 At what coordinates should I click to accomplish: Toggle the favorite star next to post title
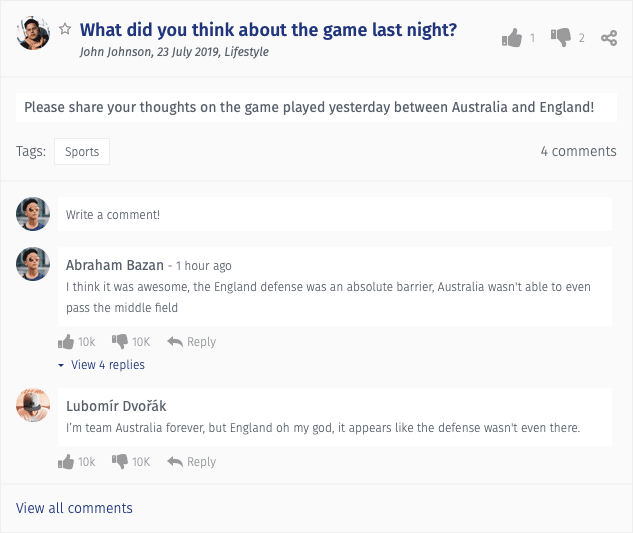pyautogui.click(x=65, y=29)
